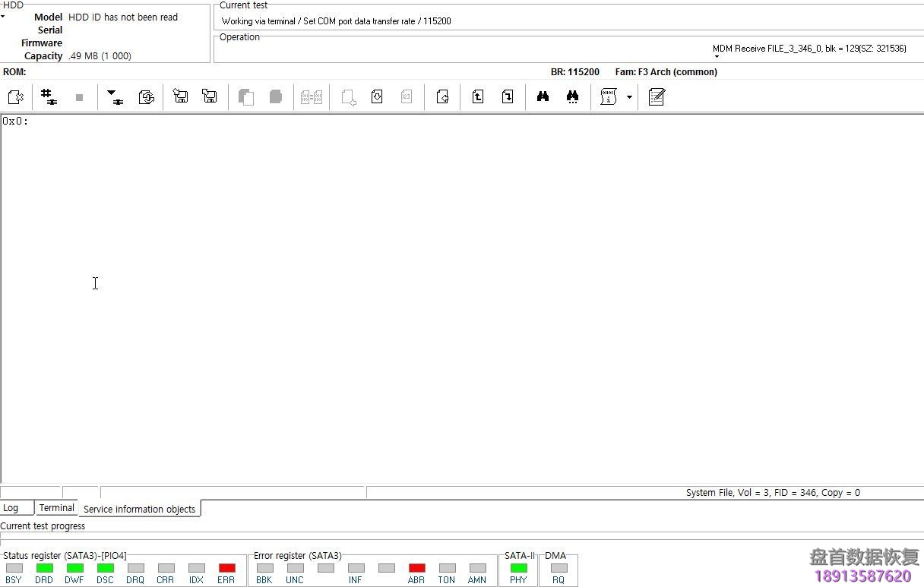This screenshot has width=924, height=587.
Task: Open the save-as icon beside the save icon
Action: coord(210,96)
